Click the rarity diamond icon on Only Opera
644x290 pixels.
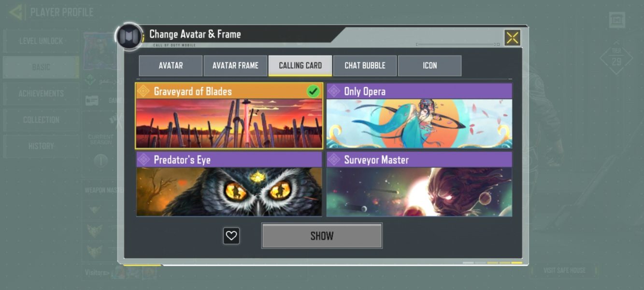[333, 91]
